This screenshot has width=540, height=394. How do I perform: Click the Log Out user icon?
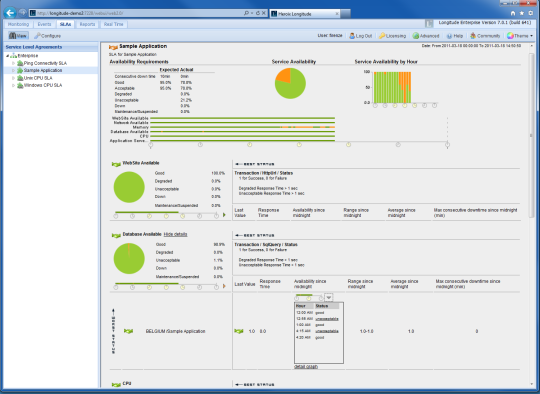click(x=352, y=36)
